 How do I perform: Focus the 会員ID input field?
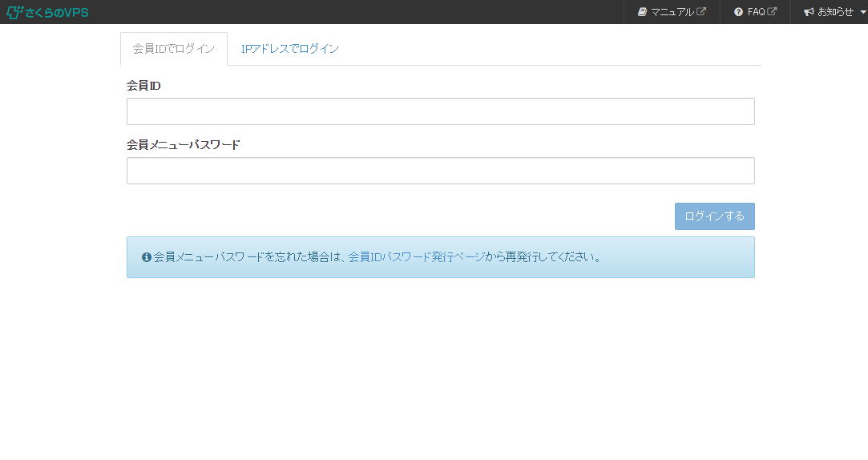[440, 111]
